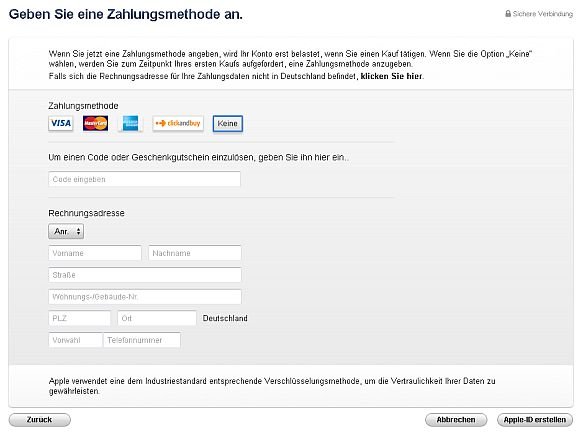Select the ClickandBuy payment option

click(178, 124)
